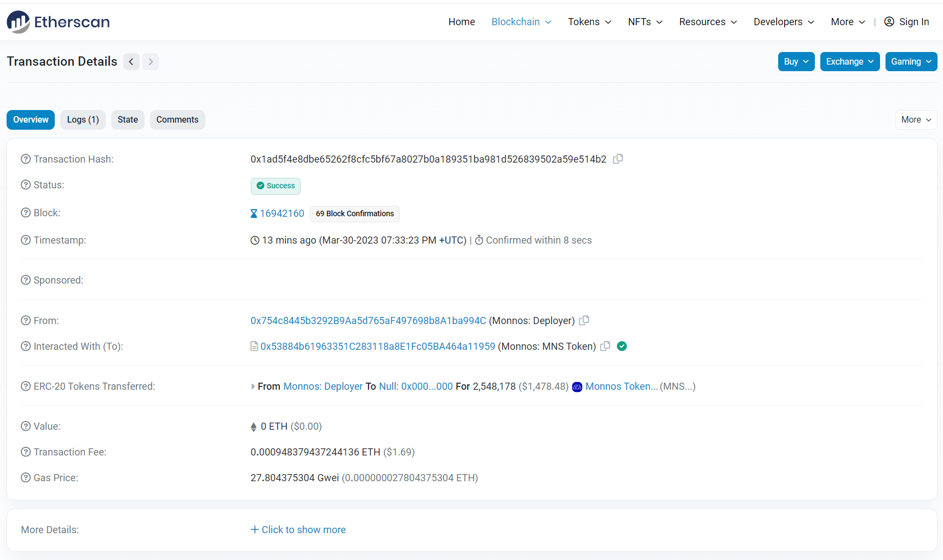Click the Etherscan logo
This screenshot has width=943, height=560.
point(58,22)
